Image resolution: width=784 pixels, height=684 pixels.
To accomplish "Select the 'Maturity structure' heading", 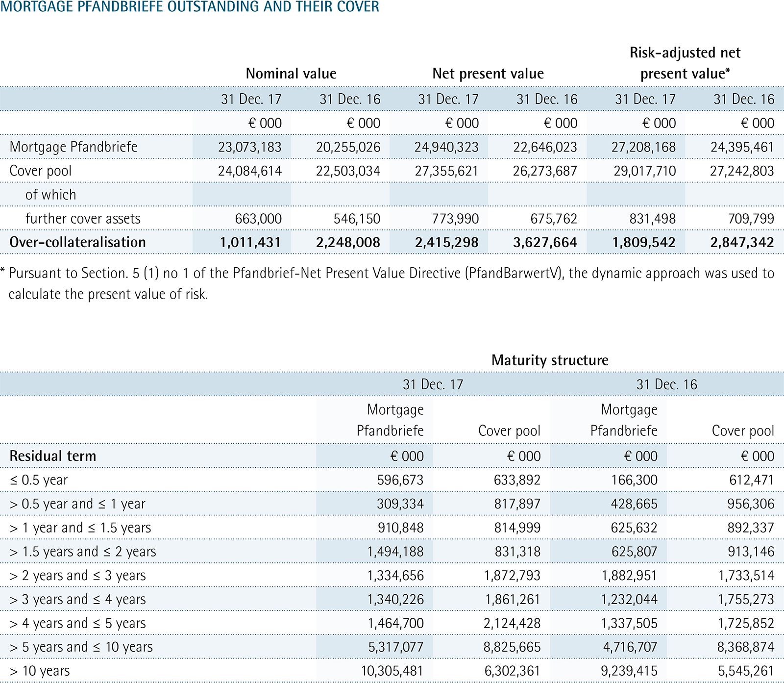I will [x=550, y=360].
